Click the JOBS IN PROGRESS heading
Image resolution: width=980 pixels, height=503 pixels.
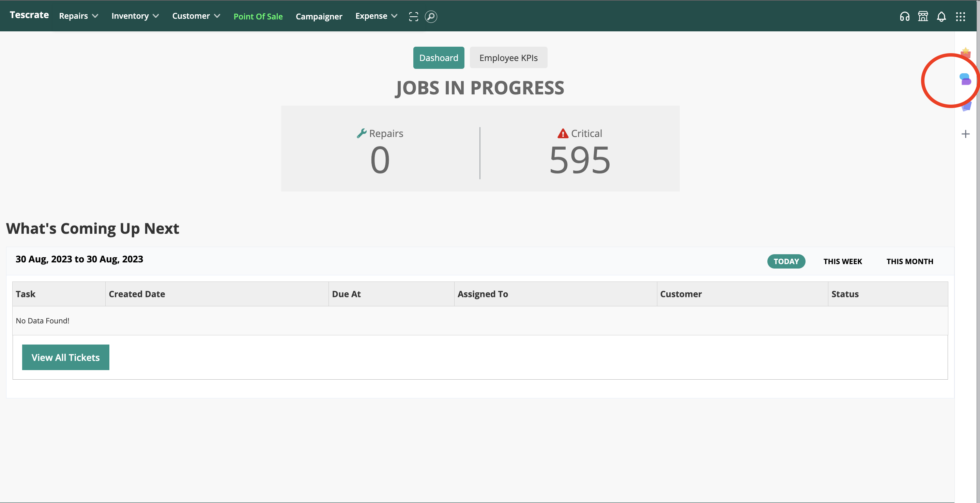pyautogui.click(x=480, y=88)
